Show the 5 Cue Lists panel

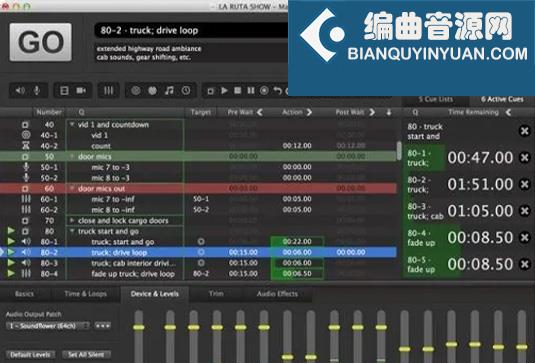(436, 99)
